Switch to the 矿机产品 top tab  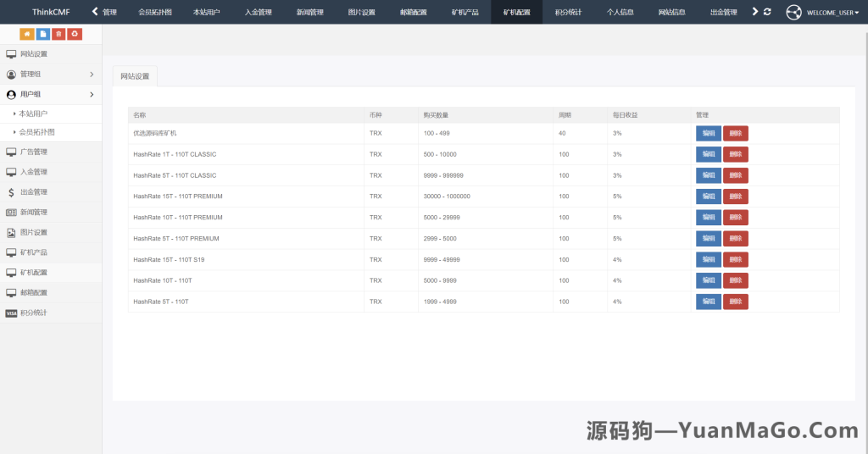(x=465, y=13)
